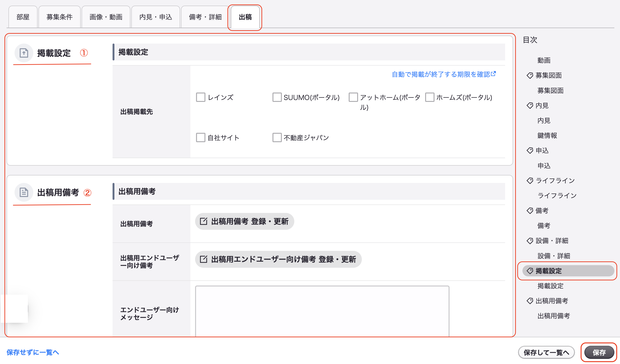Click edit icon on 出稿用エンドユーザー向け備考 button
The width and height of the screenshot is (620, 364).
(204, 259)
